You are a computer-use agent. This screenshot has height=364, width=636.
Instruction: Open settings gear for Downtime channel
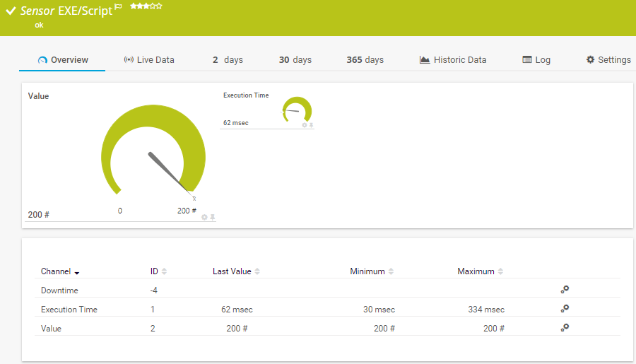[x=565, y=289]
